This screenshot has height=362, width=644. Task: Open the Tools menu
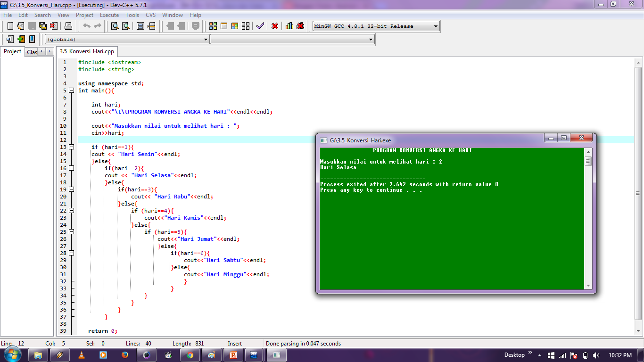(132, 15)
